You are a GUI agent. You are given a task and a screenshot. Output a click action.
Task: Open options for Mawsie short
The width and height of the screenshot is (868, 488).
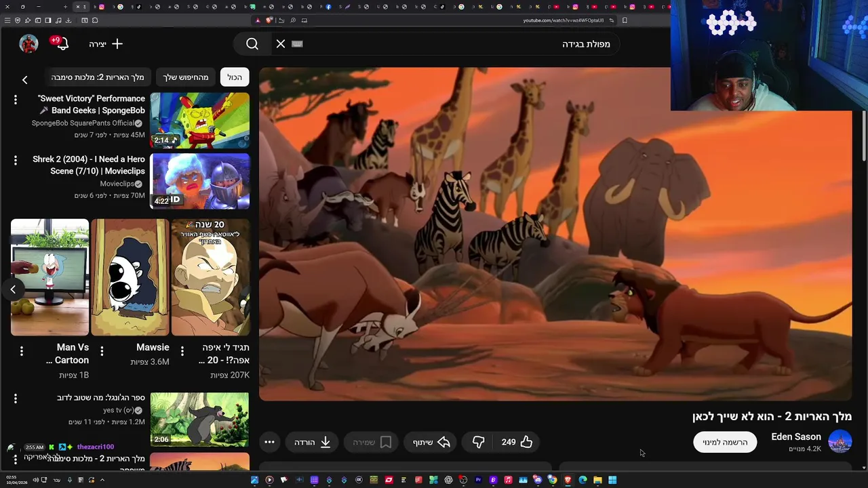pos(102,350)
